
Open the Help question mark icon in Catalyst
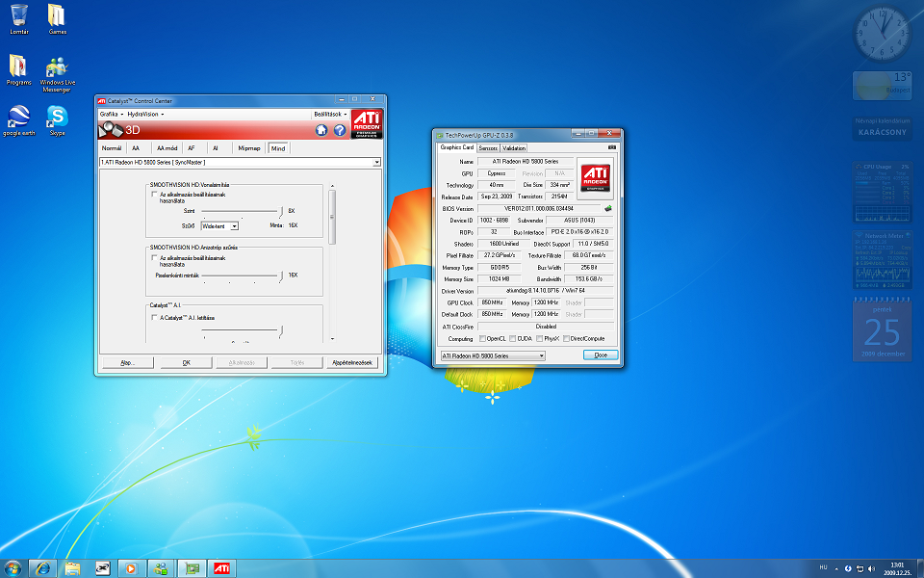(340, 130)
